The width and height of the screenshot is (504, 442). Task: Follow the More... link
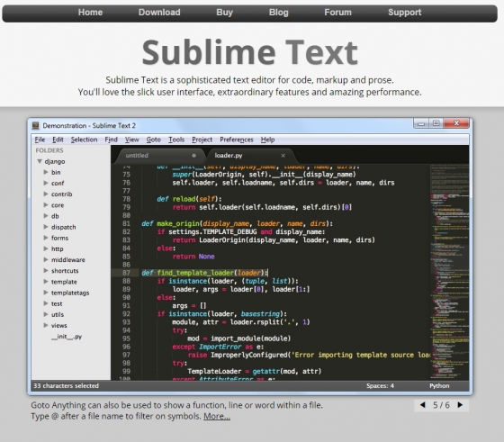click(x=217, y=416)
